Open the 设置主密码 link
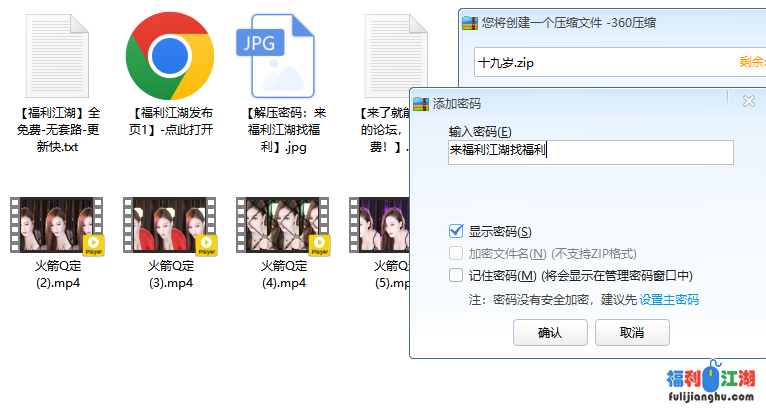766x412 pixels. (x=669, y=300)
